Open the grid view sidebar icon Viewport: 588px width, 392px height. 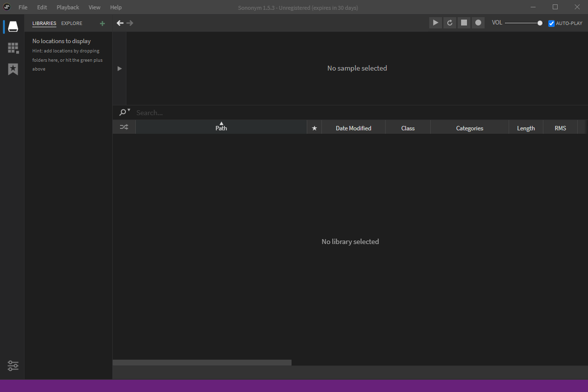pos(13,48)
